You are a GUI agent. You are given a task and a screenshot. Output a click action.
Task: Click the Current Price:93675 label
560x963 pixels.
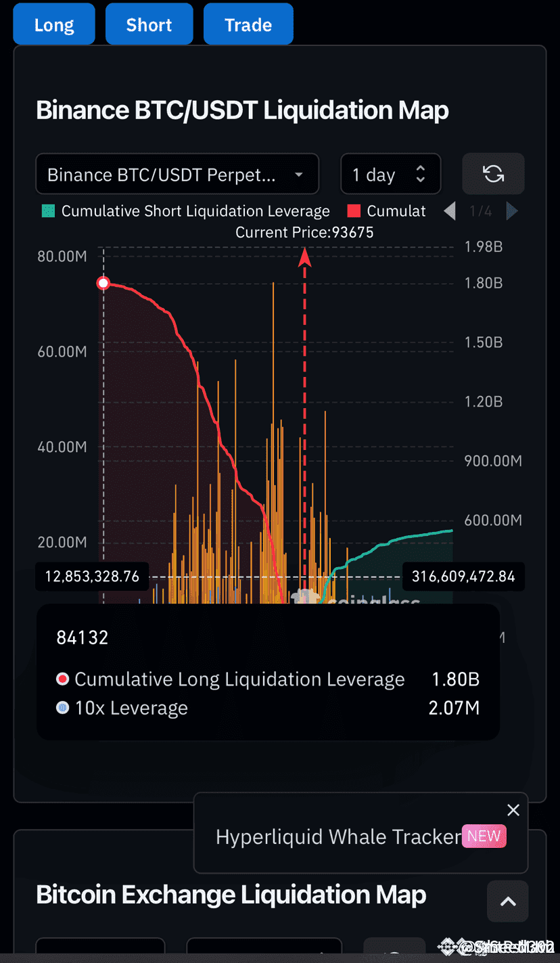pos(304,232)
